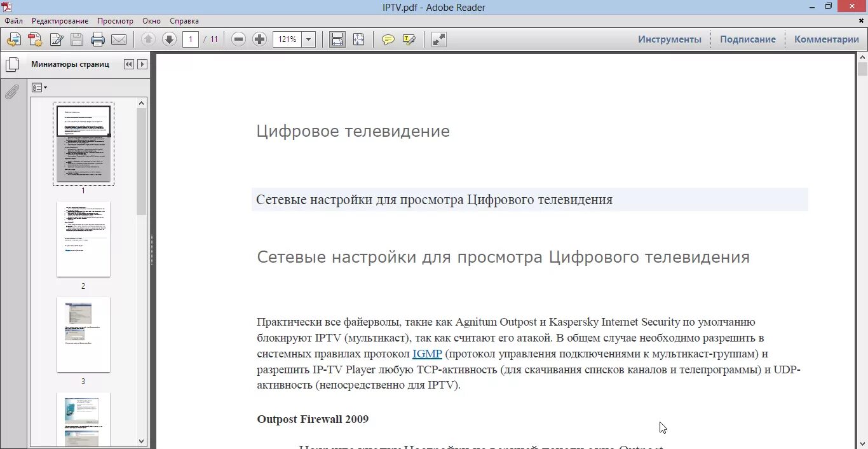Select fit width scrolling mode icon
Screen dimensions: 868x449
[337, 39]
